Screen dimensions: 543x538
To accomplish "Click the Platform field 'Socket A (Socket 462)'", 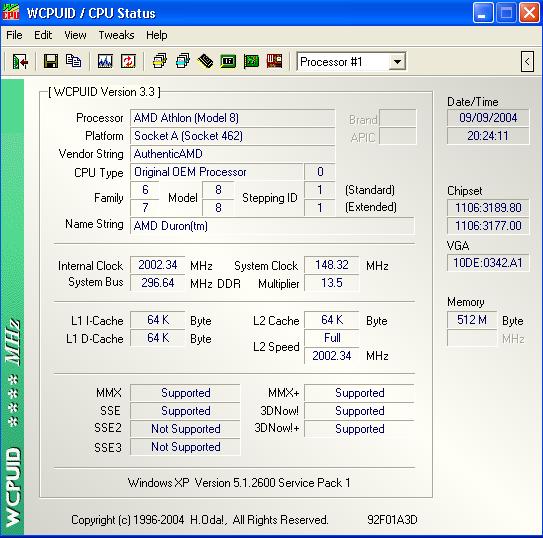I will [232, 136].
